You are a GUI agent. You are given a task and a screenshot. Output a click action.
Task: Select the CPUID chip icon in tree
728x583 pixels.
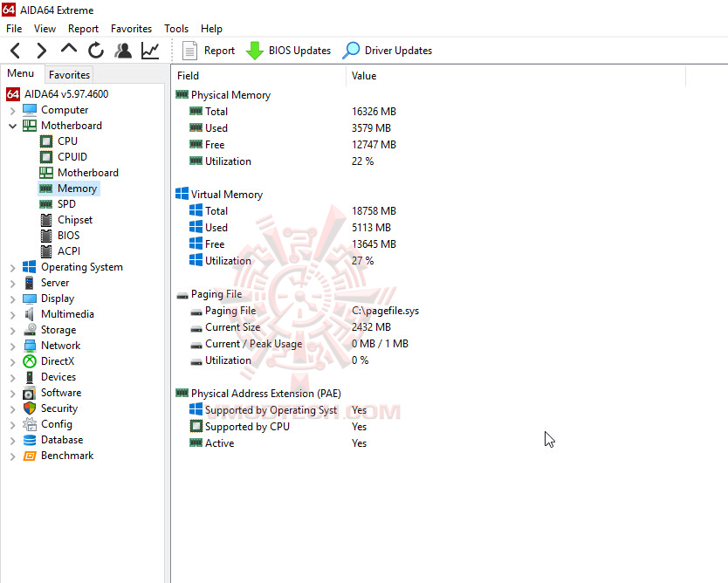coord(46,157)
